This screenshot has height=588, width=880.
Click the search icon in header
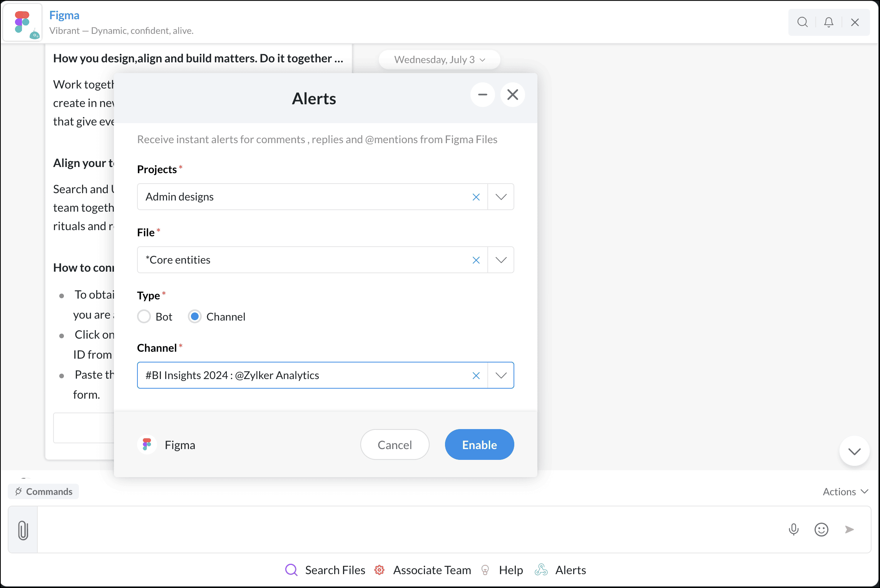click(x=802, y=22)
